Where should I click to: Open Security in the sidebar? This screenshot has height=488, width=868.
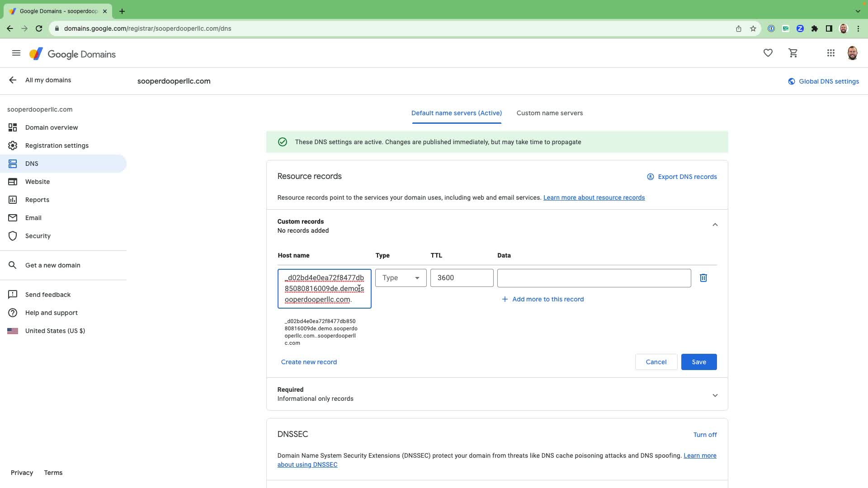[x=38, y=236]
